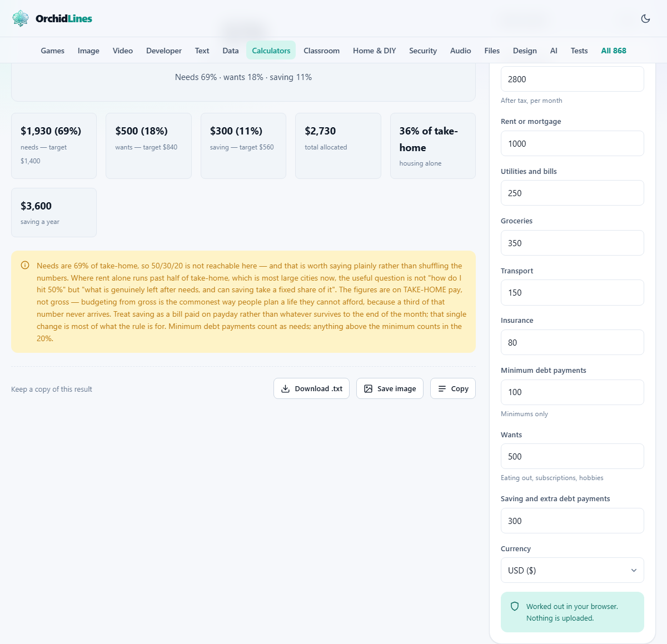Focus the Minimum debt payments input
This screenshot has height=644, width=667.
click(573, 392)
